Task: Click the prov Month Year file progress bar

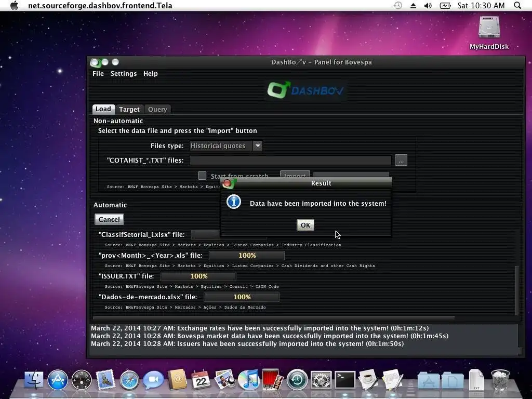Action: coord(247,256)
